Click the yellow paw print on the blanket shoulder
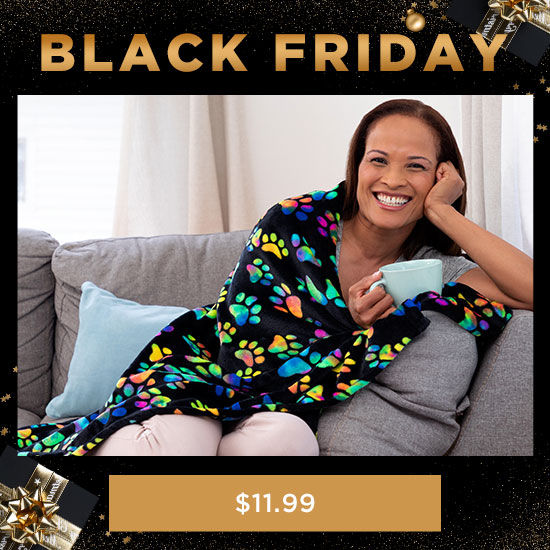 pyautogui.click(x=274, y=245)
